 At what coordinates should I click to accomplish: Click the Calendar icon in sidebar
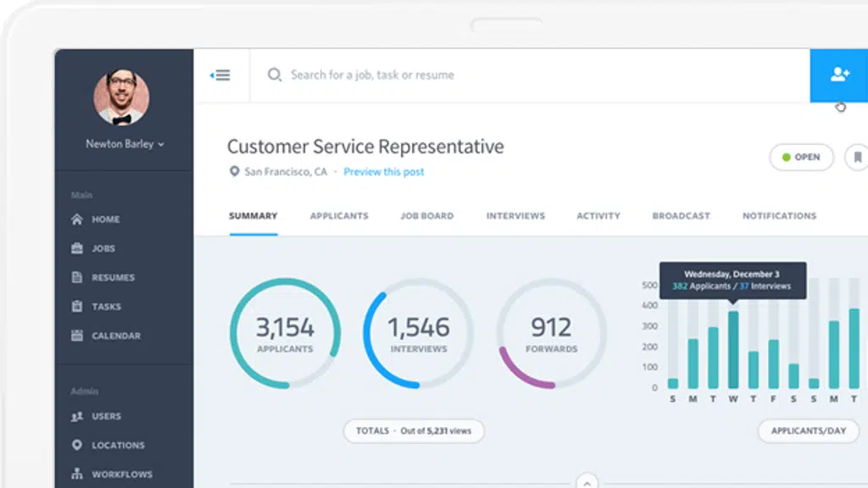(77, 335)
